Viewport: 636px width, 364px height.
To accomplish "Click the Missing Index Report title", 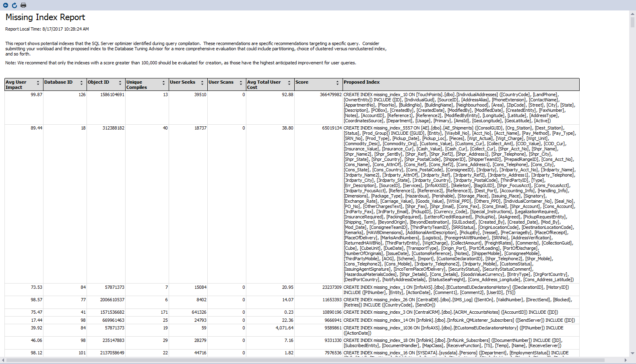I will click(45, 17).
